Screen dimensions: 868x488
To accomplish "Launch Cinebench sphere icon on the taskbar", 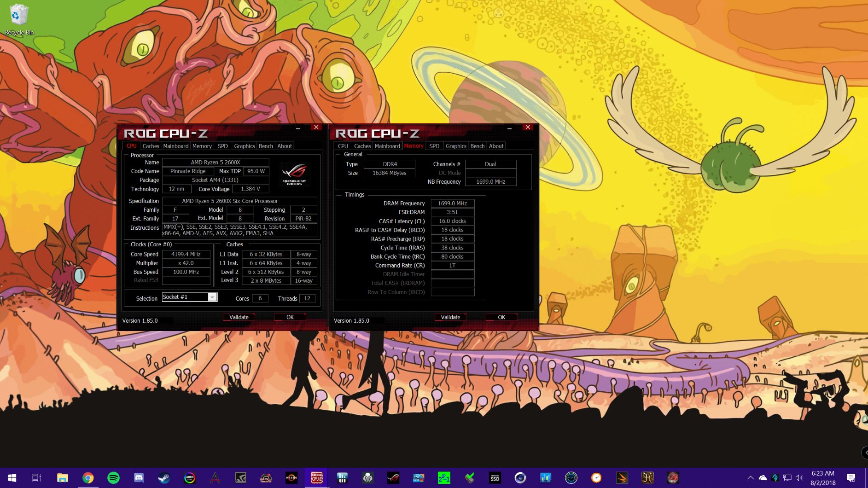I will point(520,478).
